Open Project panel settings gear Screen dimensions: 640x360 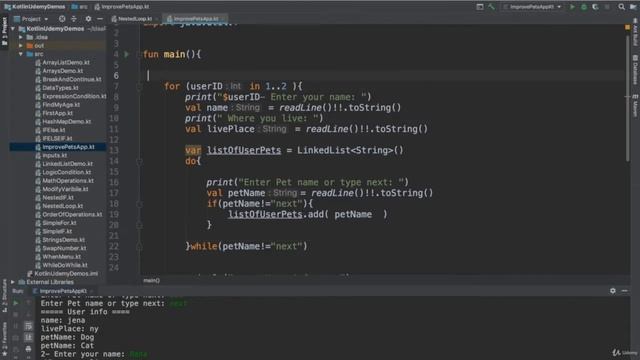click(x=88, y=19)
